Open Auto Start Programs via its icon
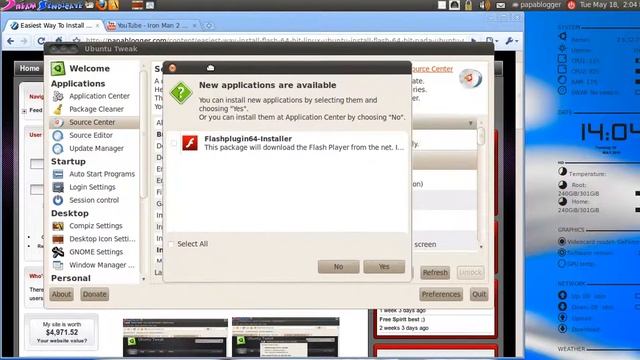The width and height of the screenshot is (640, 360). 58,174
